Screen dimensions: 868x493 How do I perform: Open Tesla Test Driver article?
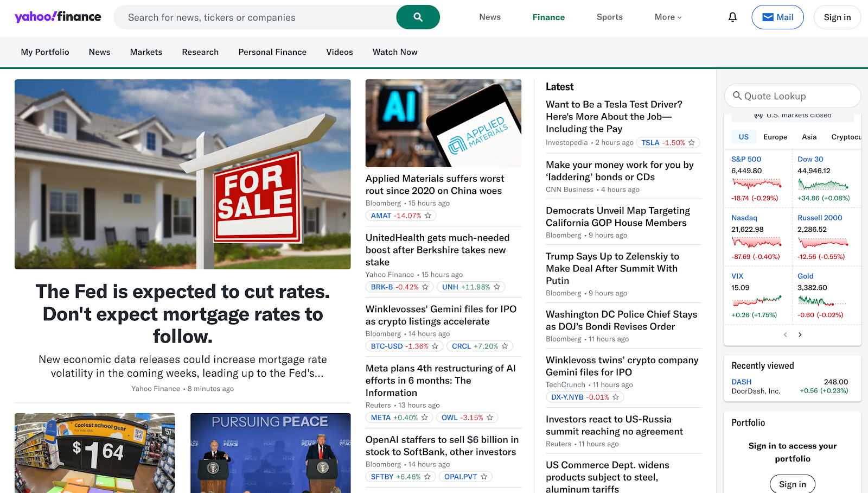click(x=614, y=116)
